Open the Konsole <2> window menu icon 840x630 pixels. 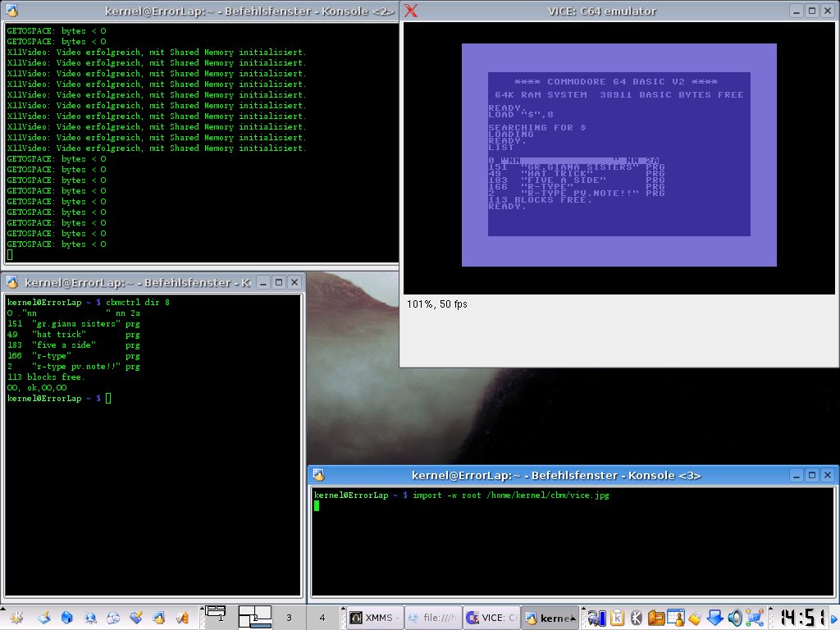tap(11, 10)
